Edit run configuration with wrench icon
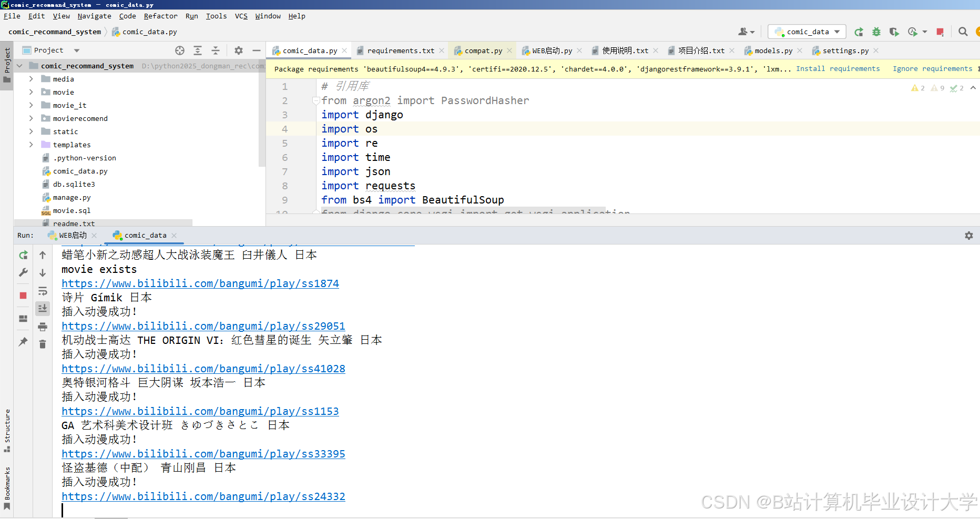Image resolution: width=980 pixels, height=519 pixels. pos(23,272)
